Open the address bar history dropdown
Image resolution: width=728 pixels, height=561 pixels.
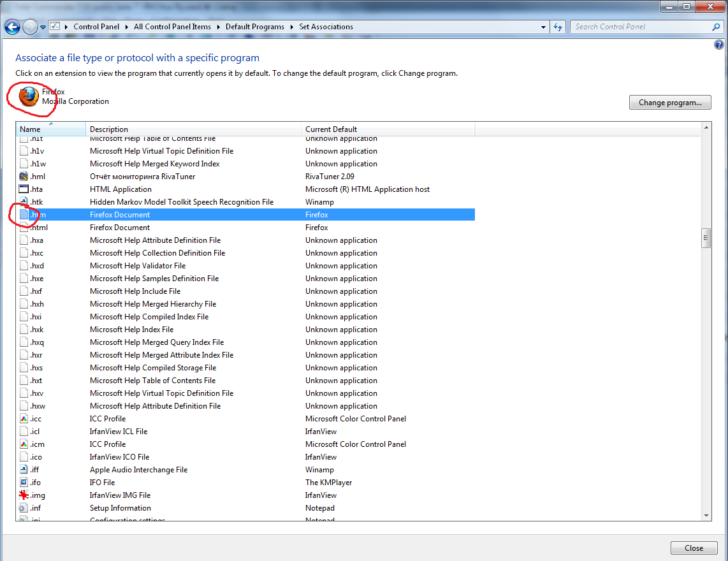pyautogui.click(x=543, y=27)
